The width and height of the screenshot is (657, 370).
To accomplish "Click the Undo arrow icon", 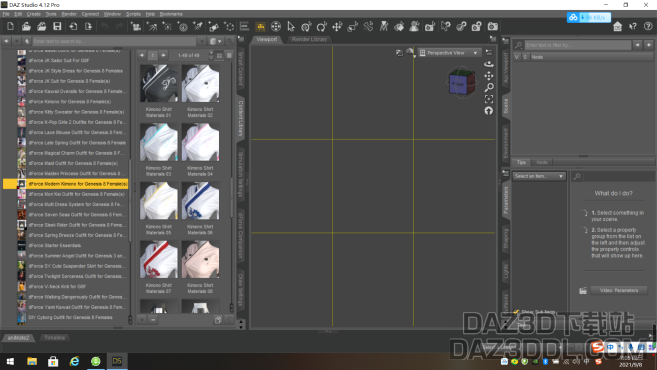I will click(104, 26).
